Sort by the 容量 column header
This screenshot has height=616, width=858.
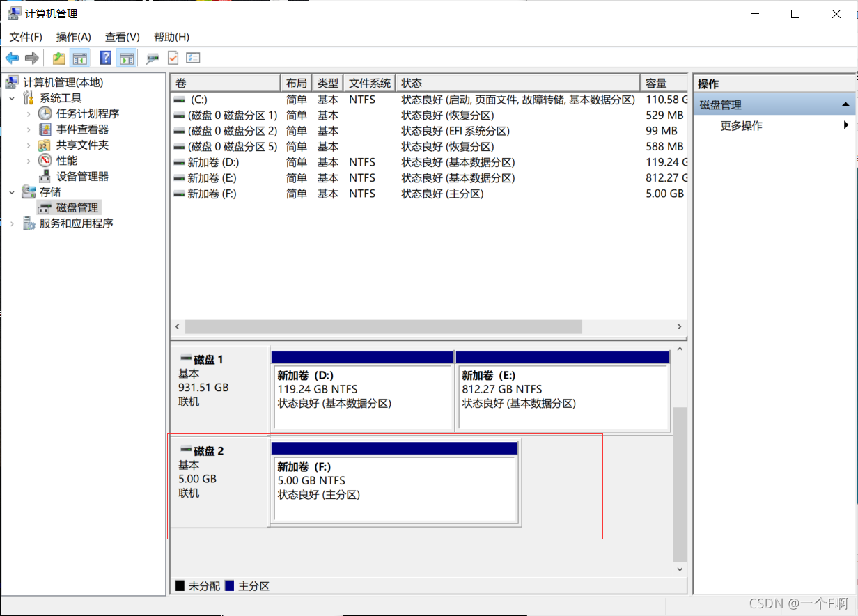coord(664,83)
